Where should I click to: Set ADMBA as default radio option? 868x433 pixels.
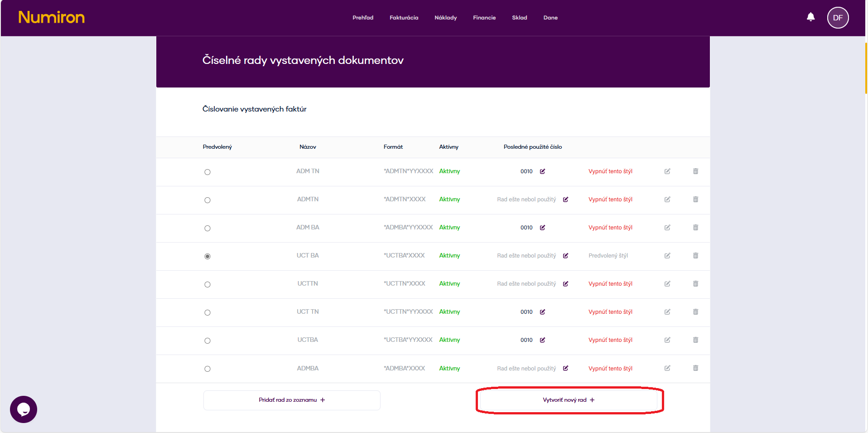coord(207,369)
